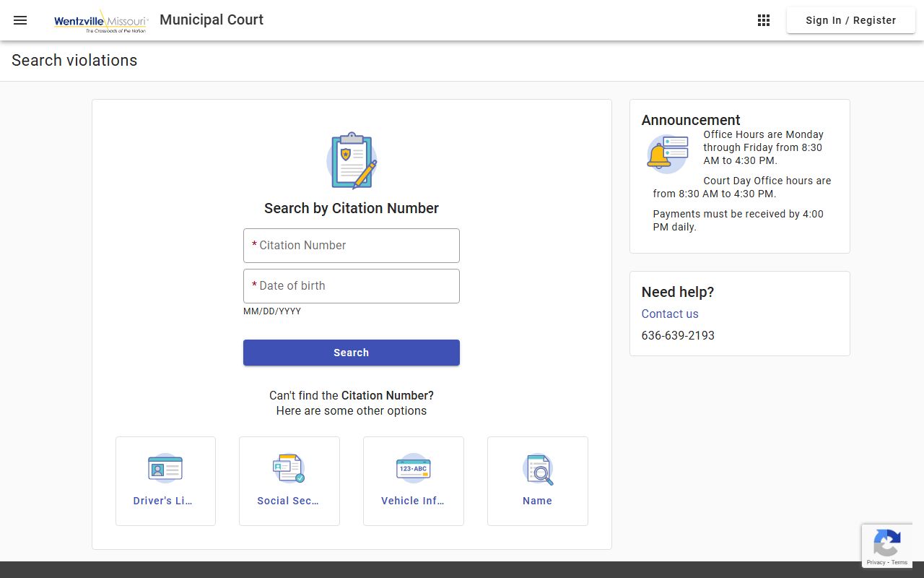
Task: Click 'Payments must be received' notice
Action: (738, 220)
